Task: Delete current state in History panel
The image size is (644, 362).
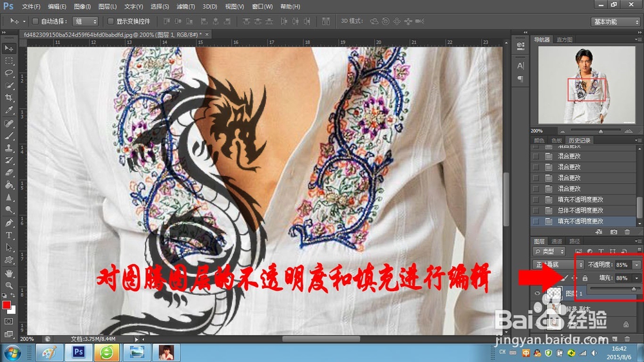Action: point(627,232)
